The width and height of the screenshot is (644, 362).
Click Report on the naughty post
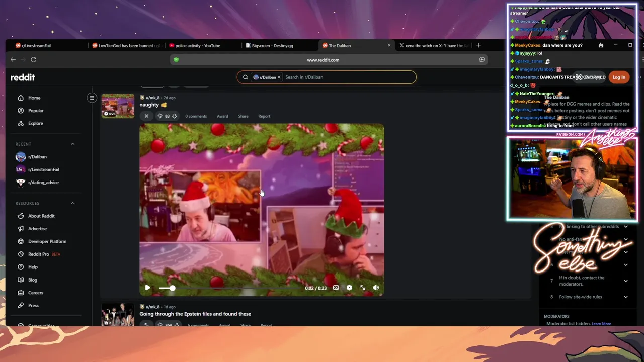264,116
